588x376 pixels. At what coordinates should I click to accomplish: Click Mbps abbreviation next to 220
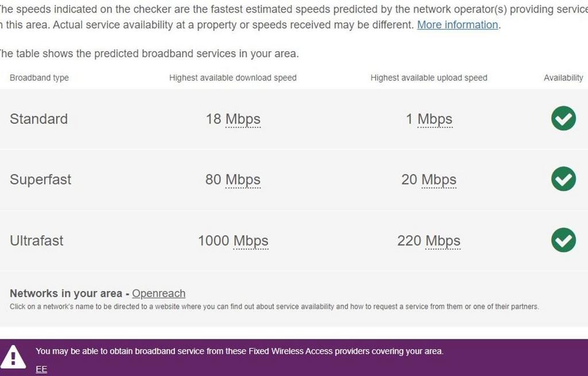point(443,241)
